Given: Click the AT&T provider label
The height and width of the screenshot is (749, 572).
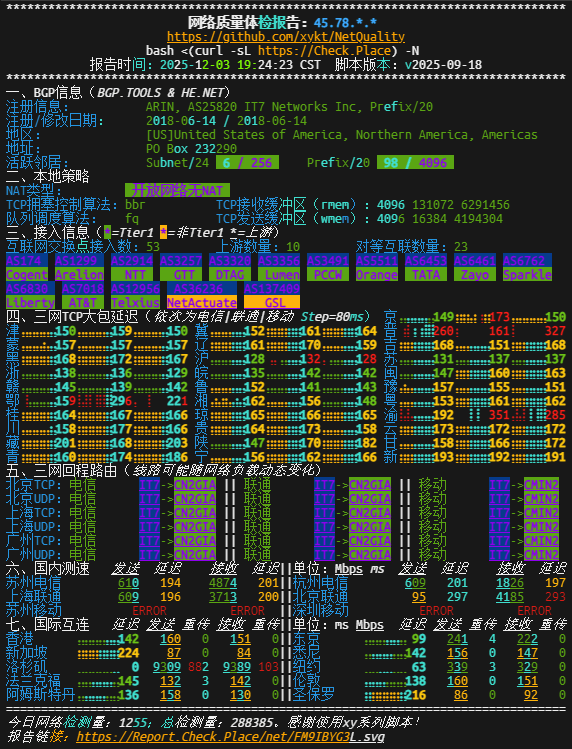Looking at the screenshot, I should (x=83, y=302).
